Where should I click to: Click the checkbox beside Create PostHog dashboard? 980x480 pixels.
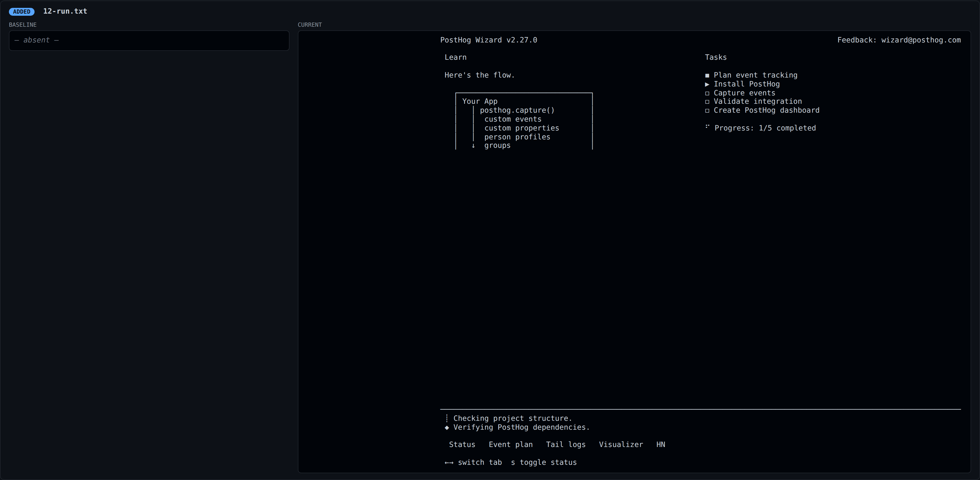coord(707,111)
